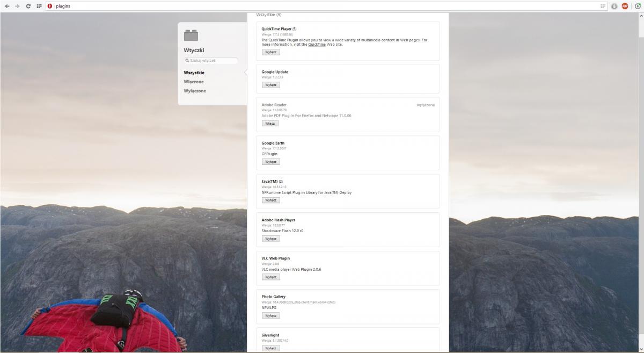Image resolution: width=644 pixels, height=353 pixels.
Task: Click the "Java(TM)" plugin title
Action: coord(269,182)
